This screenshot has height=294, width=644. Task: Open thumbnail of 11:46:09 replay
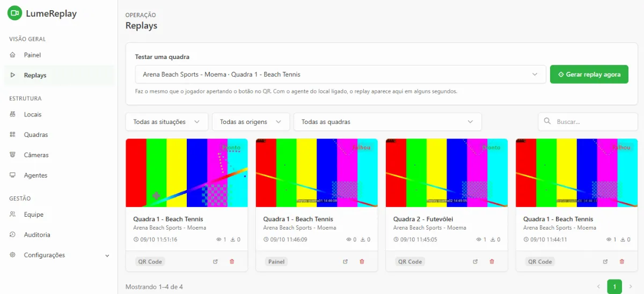317,173
